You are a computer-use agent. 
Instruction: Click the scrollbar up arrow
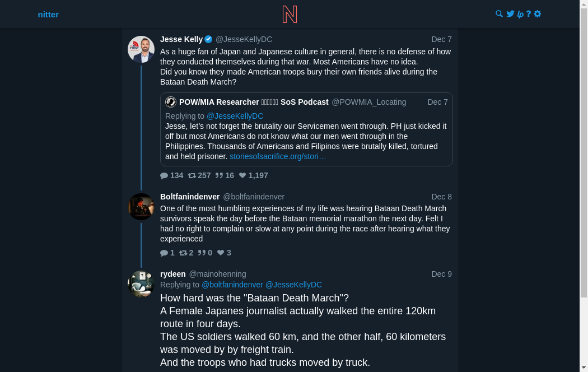pyautogui.click(x=584, y=4)
